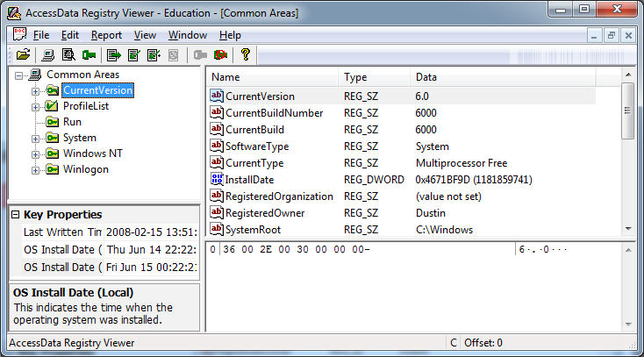Collapse the Common Areas root node
This screenshot has height=357, width=644.
[18, 75]
